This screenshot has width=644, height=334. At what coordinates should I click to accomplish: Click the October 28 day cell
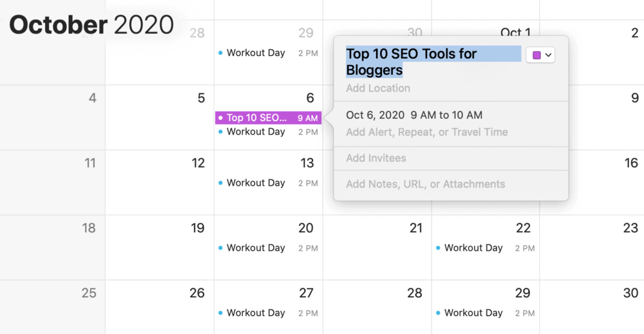[377, 308]
